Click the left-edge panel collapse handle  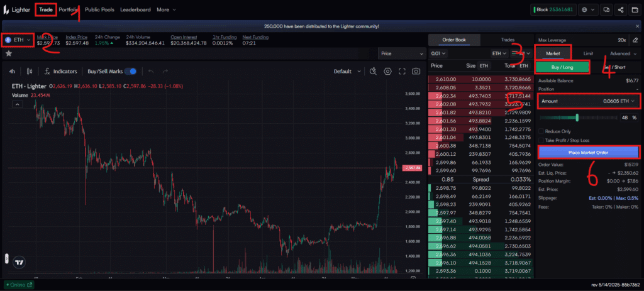click(x=6, y=258)
